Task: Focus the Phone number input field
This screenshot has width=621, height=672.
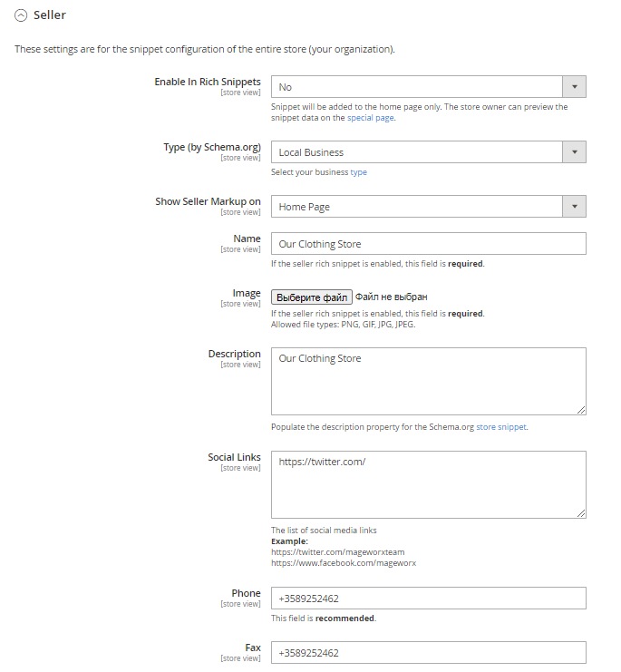Action: (428, 599)
